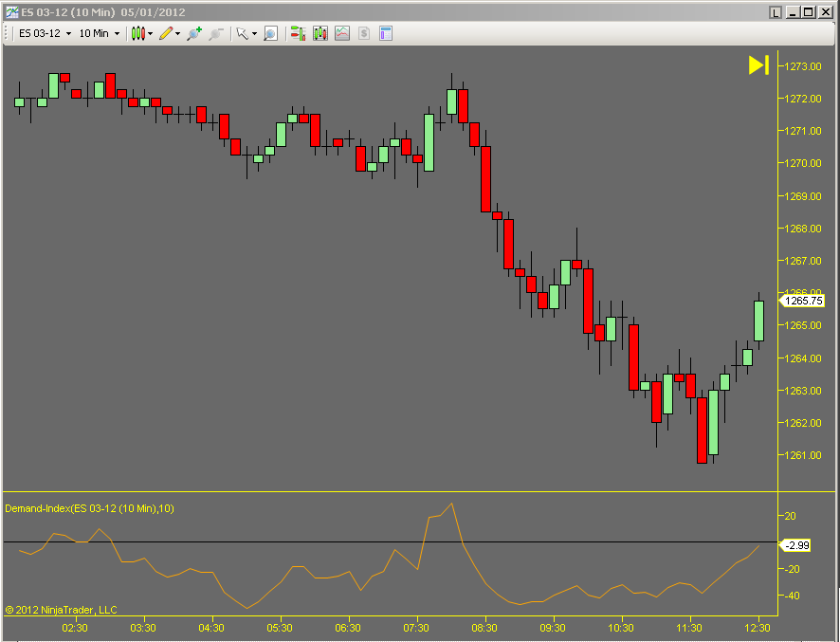Toggle the dollar-sign display icon
Viewport: 840px width, 642px height.
pos(363,33)
